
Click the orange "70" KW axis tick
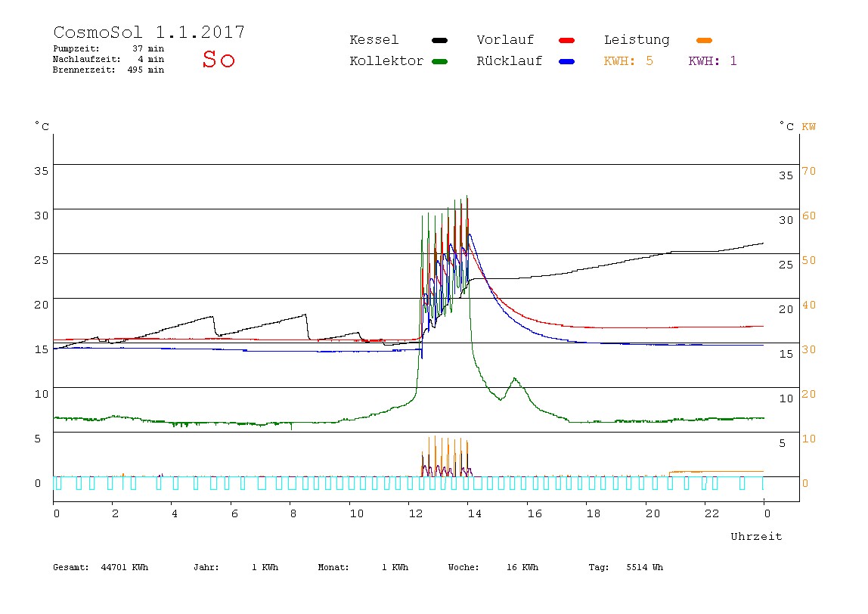click(809, 171)
